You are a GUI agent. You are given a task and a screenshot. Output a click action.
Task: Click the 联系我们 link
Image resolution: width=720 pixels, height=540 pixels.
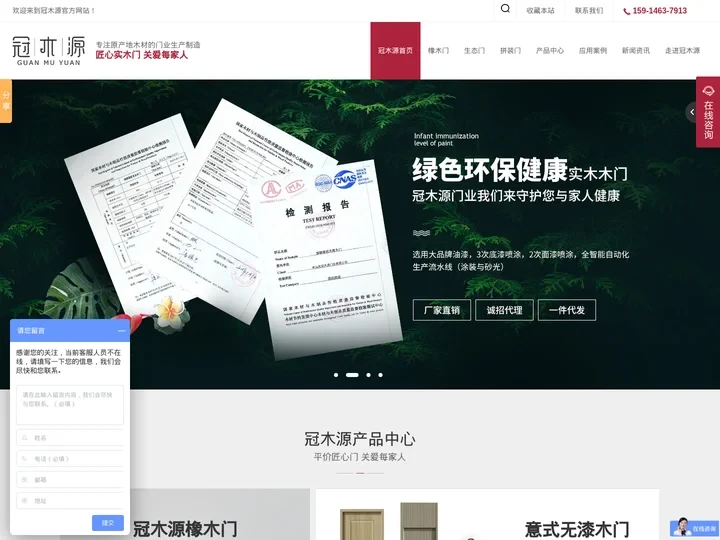589,11
